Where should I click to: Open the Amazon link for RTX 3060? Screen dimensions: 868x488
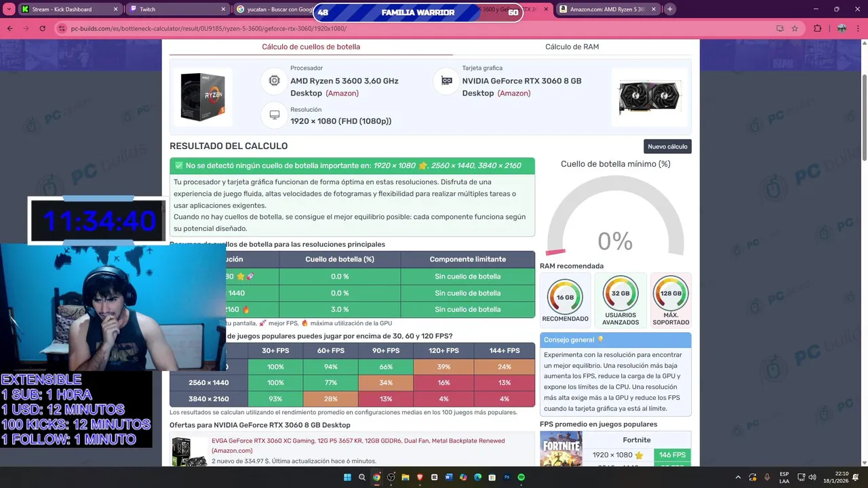(x=514, y=94)
